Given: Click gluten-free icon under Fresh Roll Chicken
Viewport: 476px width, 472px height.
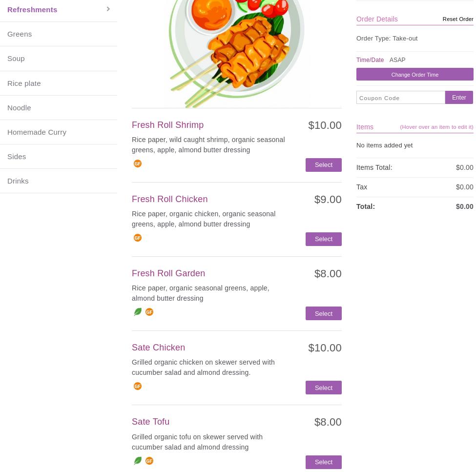Looking at the screenshot, I should pyautogui.click(x=138, y=238).
